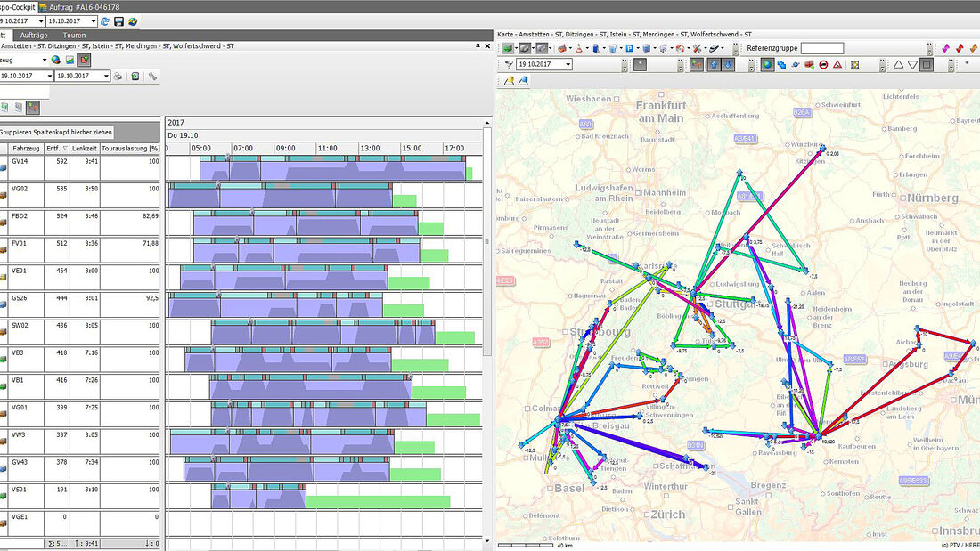The width and height of the screenshot is (980, 551).
Task: Click the wrench settings icon in left panel
Action: (151, 77)
